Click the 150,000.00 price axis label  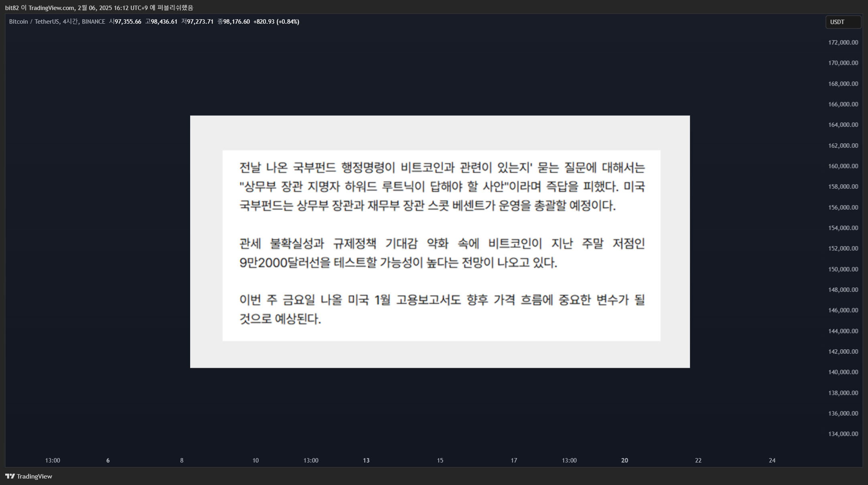click(843, 269)
